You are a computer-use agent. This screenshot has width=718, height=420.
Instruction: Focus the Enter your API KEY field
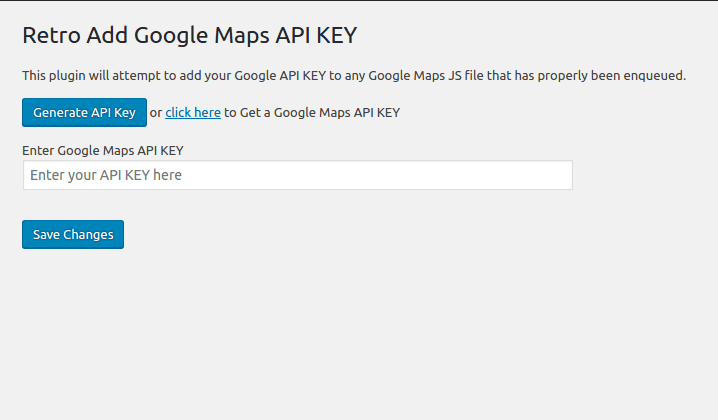point(297,175)
